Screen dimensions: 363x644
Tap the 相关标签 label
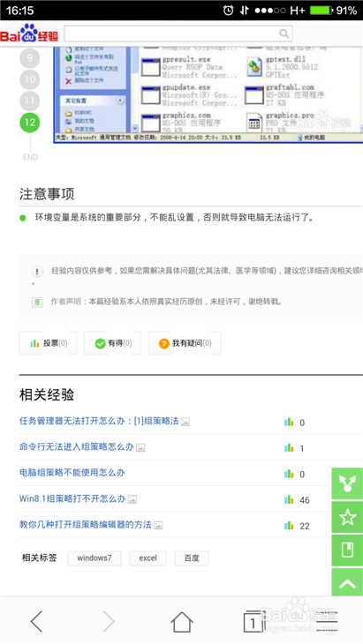coord(39,558)
